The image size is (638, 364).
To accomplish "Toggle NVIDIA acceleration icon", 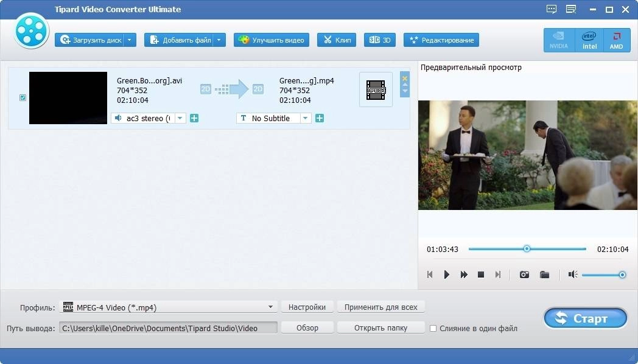I will (559, 40).
